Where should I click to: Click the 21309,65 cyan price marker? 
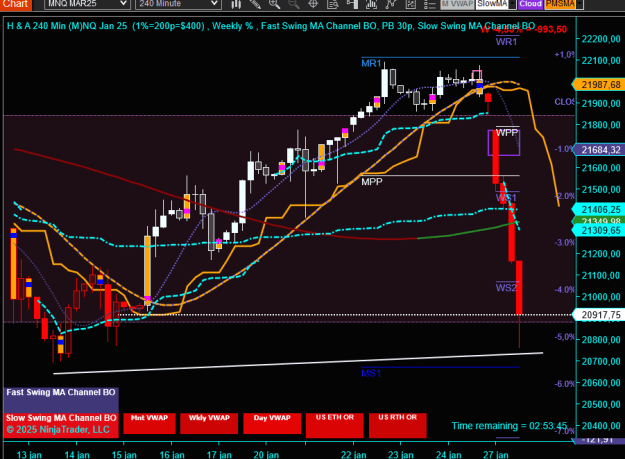[598, 230]
